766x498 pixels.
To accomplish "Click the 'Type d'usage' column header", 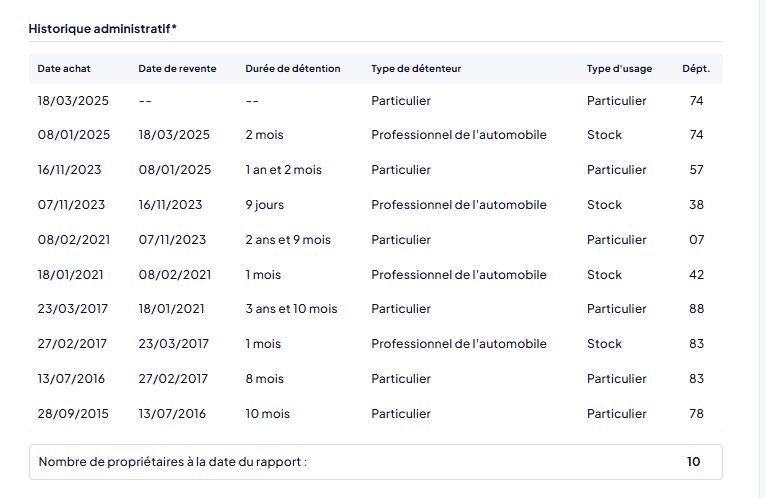I will coord(619,69).
